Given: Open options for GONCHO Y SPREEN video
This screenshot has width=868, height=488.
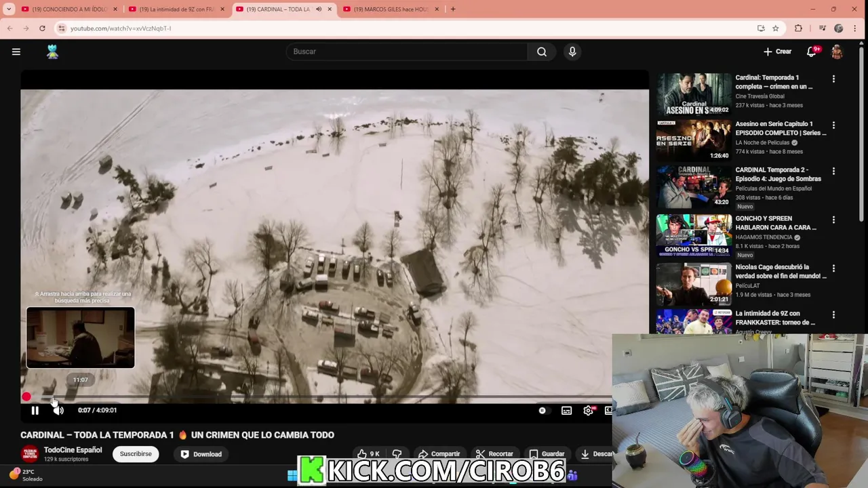Looking at the screenshot, I should tap(833, 220).
